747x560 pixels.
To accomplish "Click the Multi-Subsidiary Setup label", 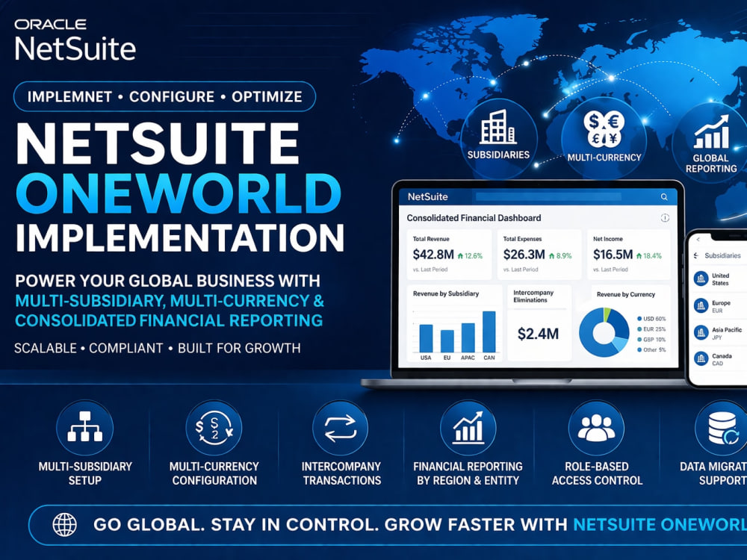I will (85, 473).
